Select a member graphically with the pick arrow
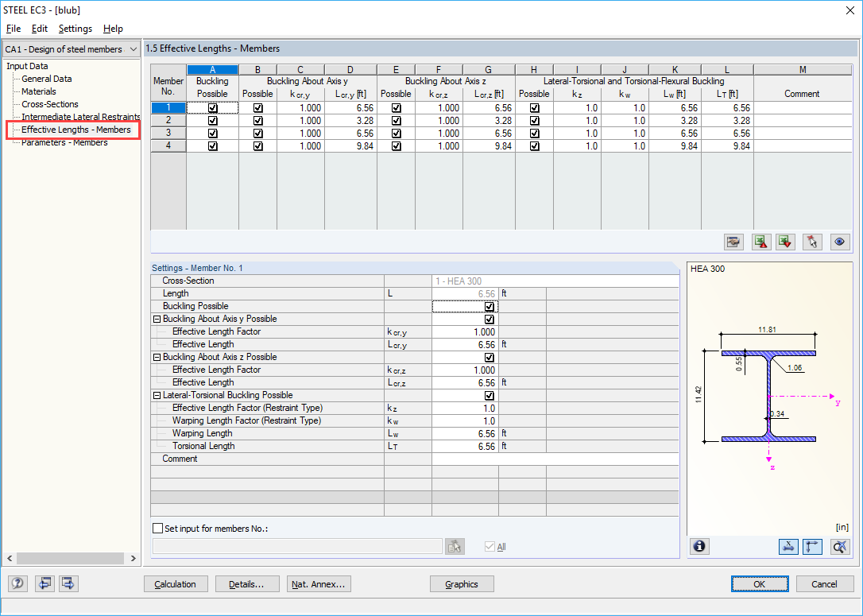Viewport: 863px width, 616px height. coord(811,242)
